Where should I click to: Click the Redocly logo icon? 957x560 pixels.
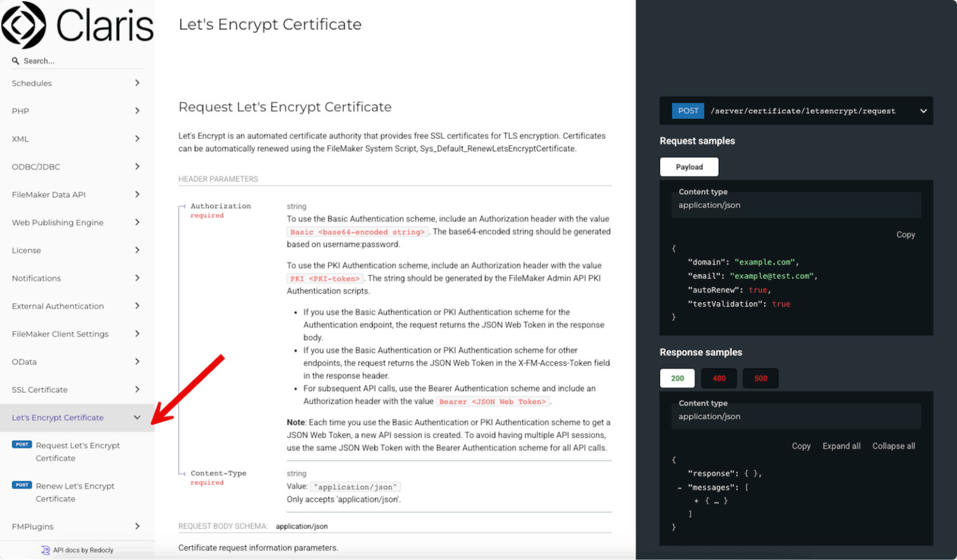[45, 550]
